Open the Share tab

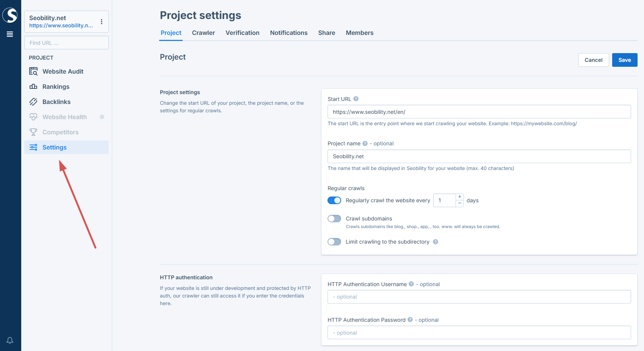click(327, 33)
